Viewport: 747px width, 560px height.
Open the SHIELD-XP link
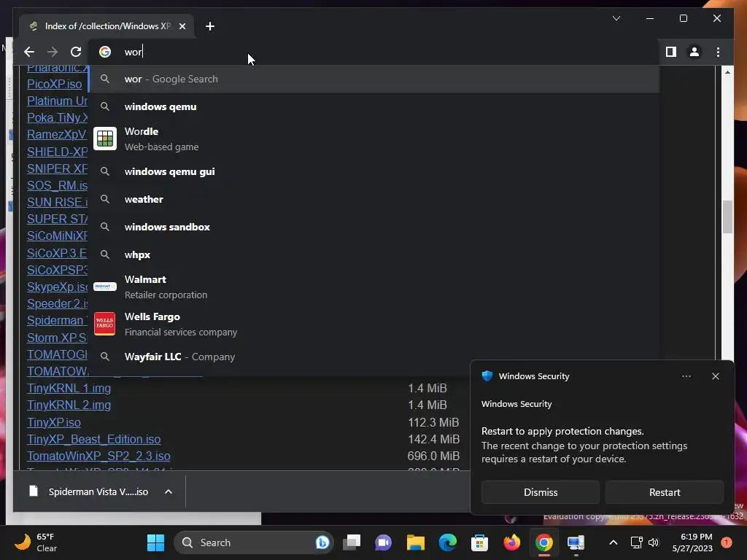pyautogui.click(x=57, y=152)
